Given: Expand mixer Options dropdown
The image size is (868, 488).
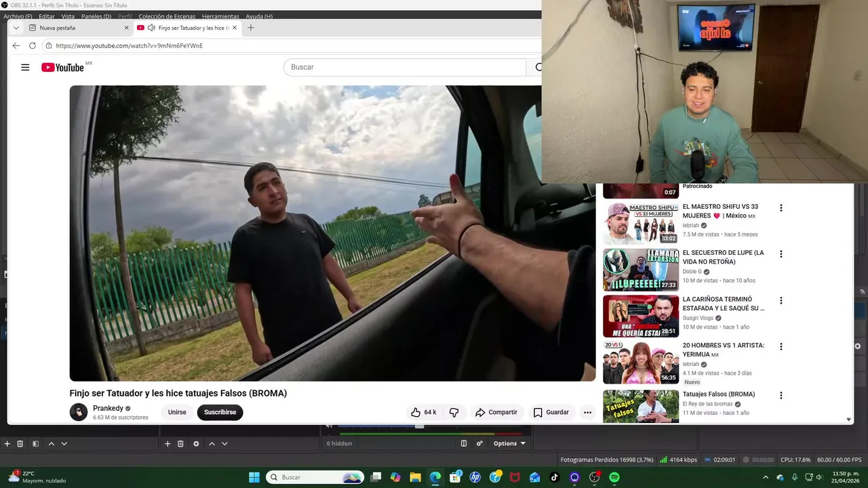Looking at the screenshot, I should (x=509, y=443).
